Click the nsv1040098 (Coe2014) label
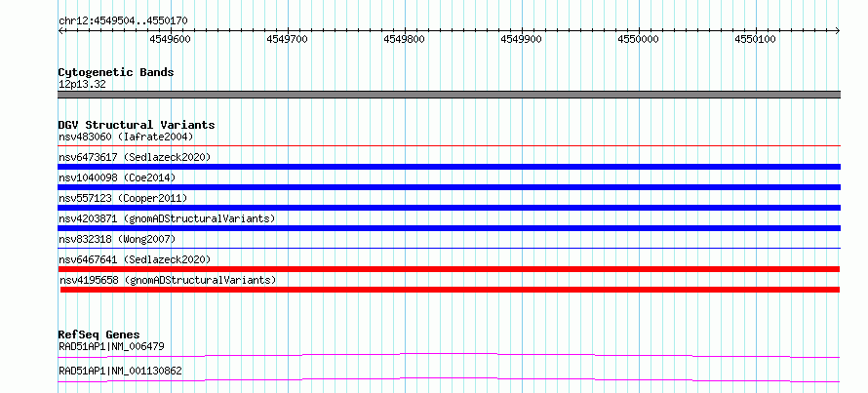 point(117,177)
